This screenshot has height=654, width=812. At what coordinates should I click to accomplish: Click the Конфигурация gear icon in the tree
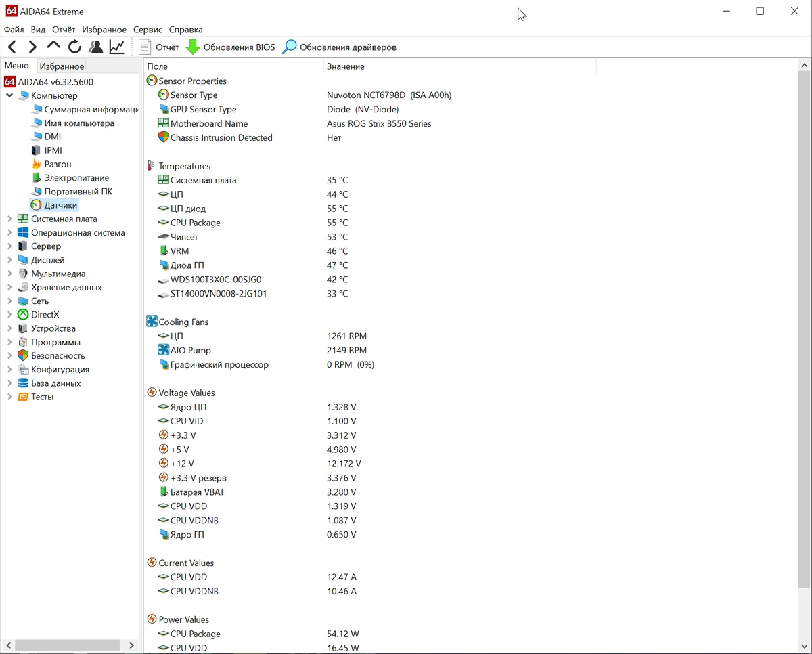23,370
